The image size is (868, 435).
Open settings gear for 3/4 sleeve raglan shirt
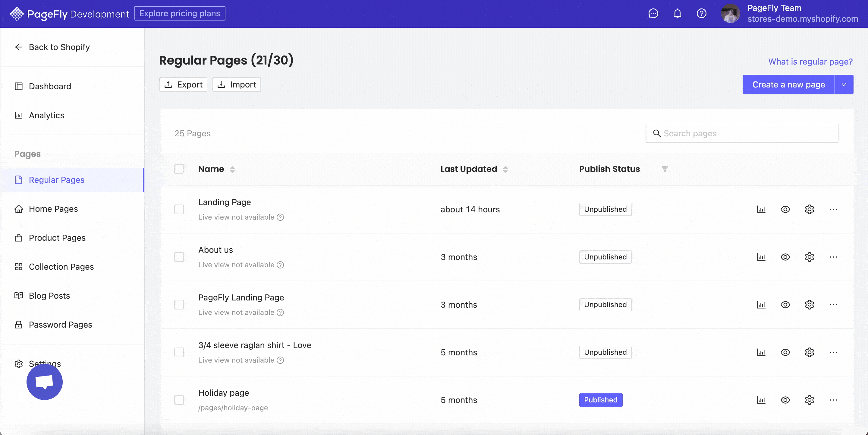pos(809,352)
